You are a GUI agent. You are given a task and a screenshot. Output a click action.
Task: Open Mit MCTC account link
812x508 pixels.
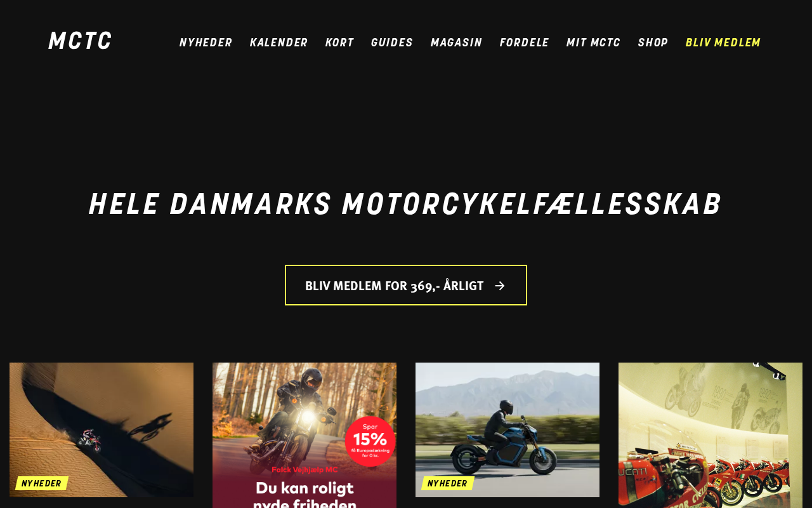pyautogui.click(x=593, y=43)
